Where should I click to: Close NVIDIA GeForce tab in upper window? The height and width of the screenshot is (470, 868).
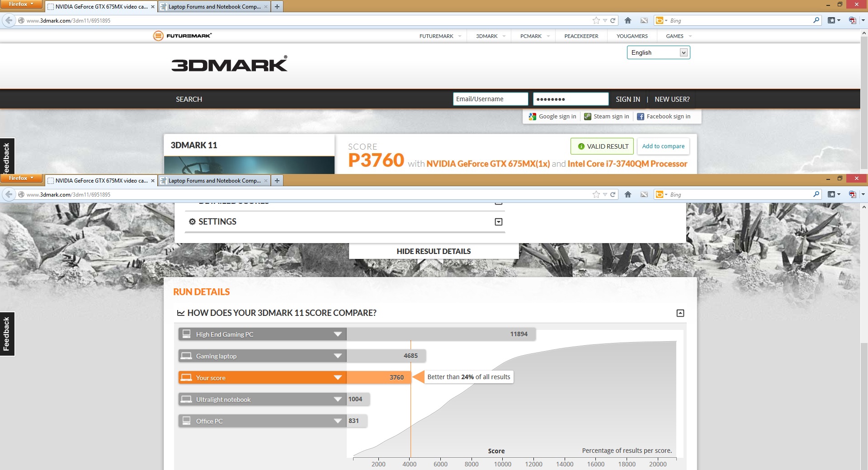[153, 7]
